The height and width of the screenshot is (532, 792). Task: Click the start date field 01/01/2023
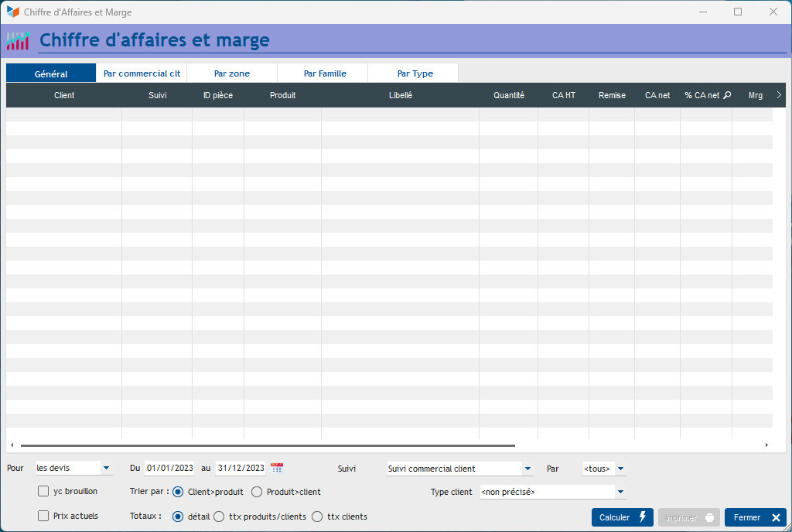(x=170, y=469)
